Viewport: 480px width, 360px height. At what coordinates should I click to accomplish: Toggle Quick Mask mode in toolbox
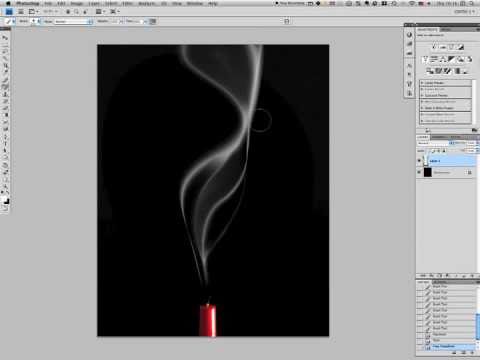pos(5,209)
